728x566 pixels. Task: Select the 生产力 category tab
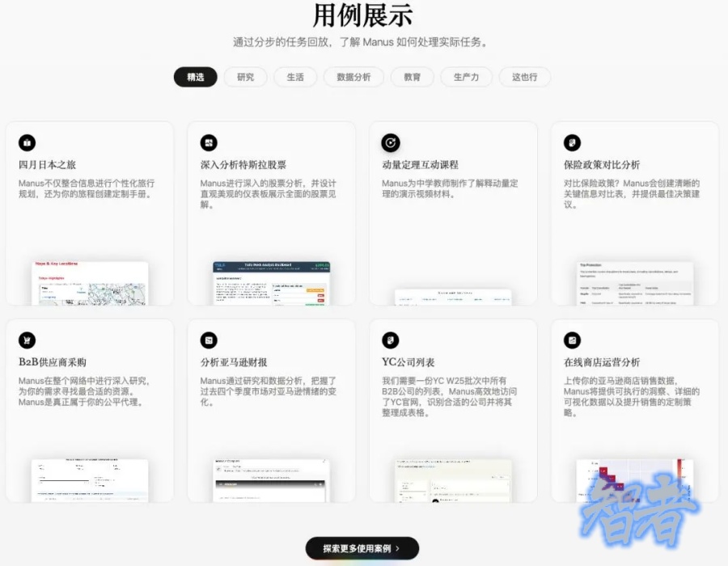466,78
